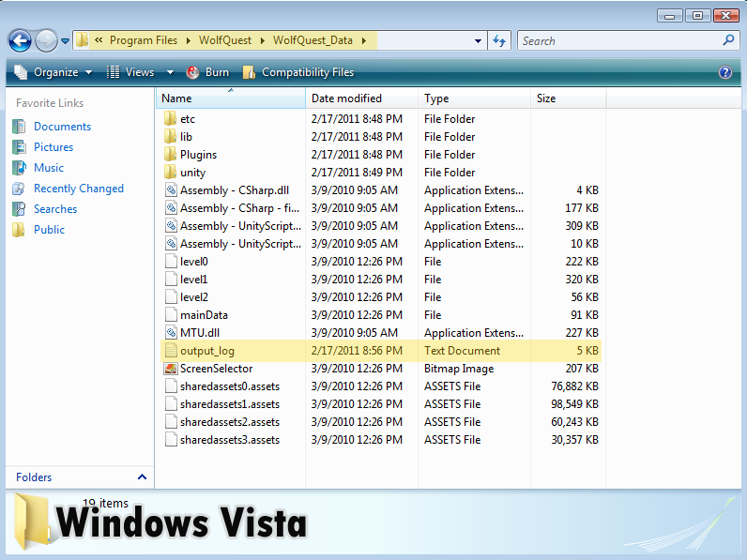Select the ScreenSelector bitmap icon
Screen dimensions: 747x560
pos(171,369)
